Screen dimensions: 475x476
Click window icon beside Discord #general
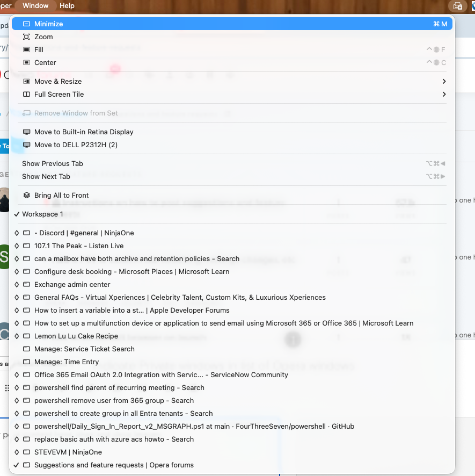pyautogui.click(x=27, y=233)
